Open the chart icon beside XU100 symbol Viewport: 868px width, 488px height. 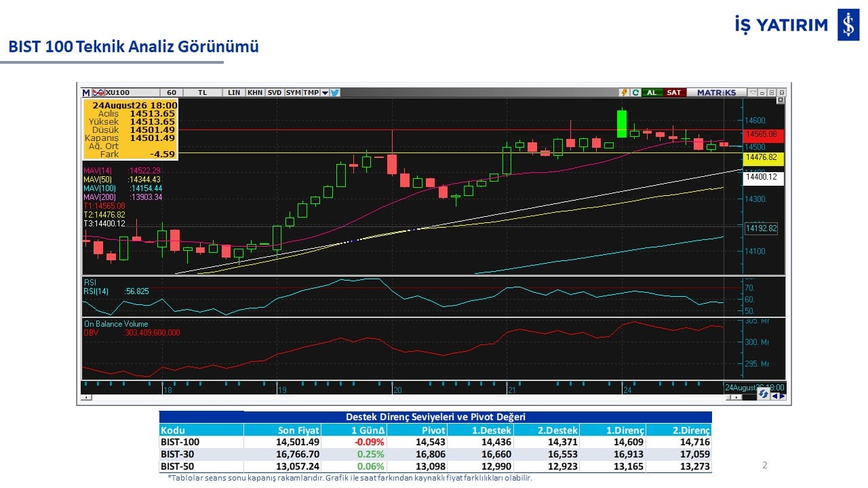(98, 92)
